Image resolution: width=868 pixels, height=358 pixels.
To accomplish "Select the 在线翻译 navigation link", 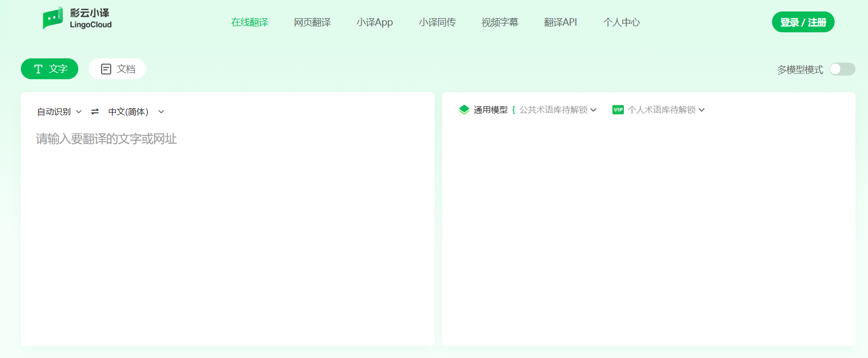I will pos(249,22).
